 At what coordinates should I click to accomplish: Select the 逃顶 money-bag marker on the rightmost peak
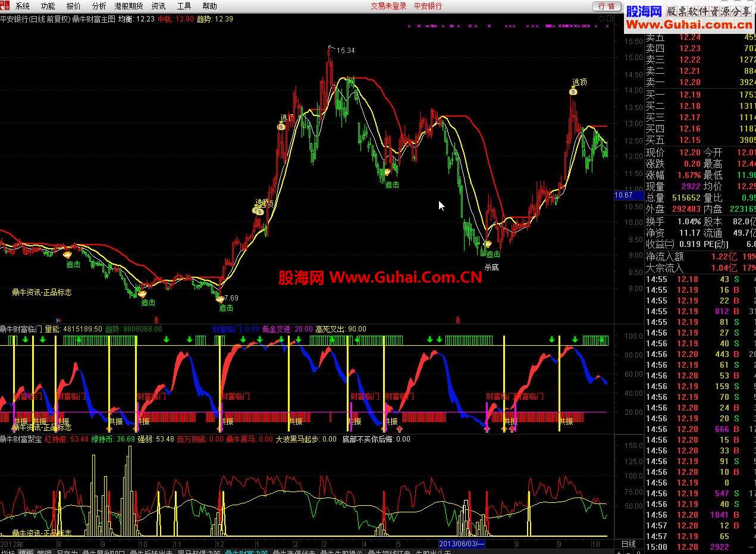pos(574,91)
